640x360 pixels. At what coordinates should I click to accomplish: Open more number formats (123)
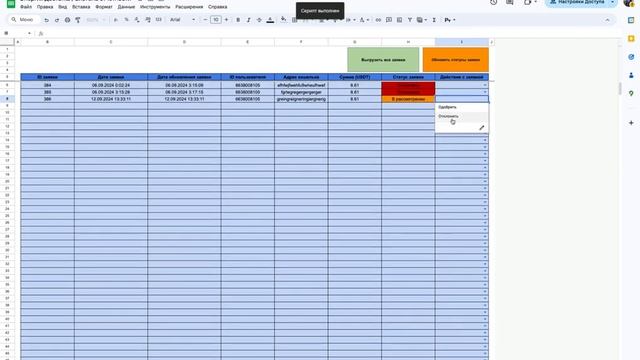click(159, 20)
